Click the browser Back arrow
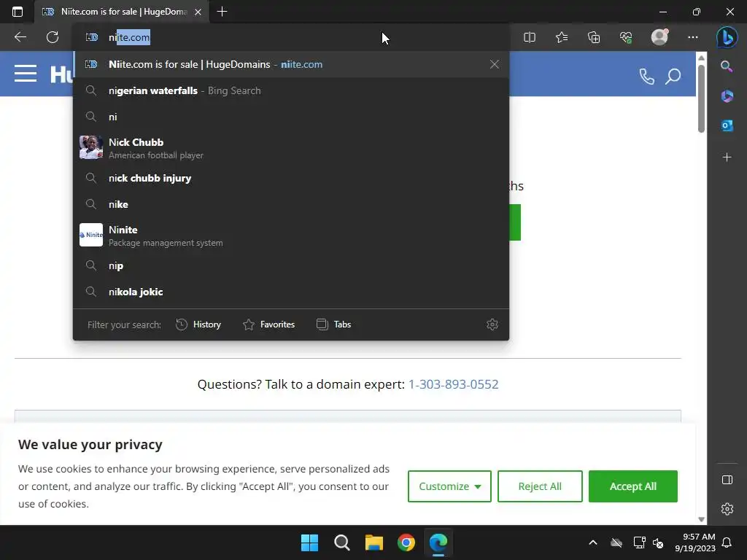The width and height of the screenshot is (747, 560). (x=20, y=37)
